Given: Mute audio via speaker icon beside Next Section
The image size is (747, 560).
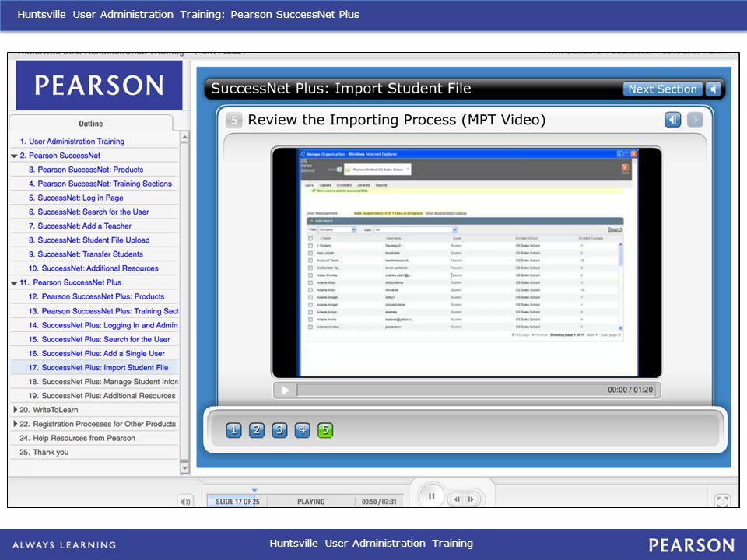Looking at the screenshot, I should [x=713, y=89].
